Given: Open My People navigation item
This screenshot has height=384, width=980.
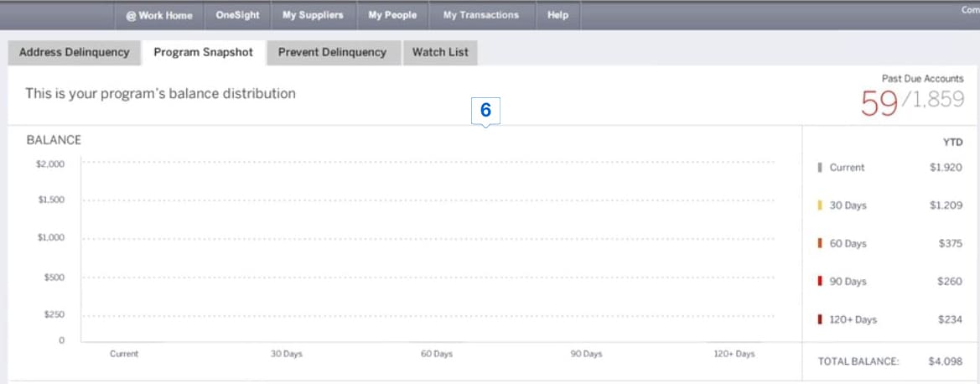Looking at the screenshot, I should [392, 15].
